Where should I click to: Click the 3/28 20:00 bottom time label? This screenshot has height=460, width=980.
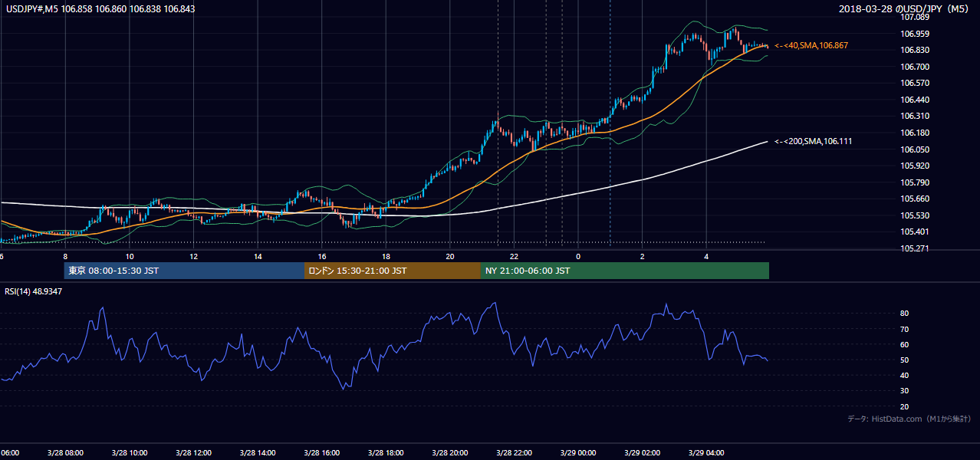coord(449,453)
